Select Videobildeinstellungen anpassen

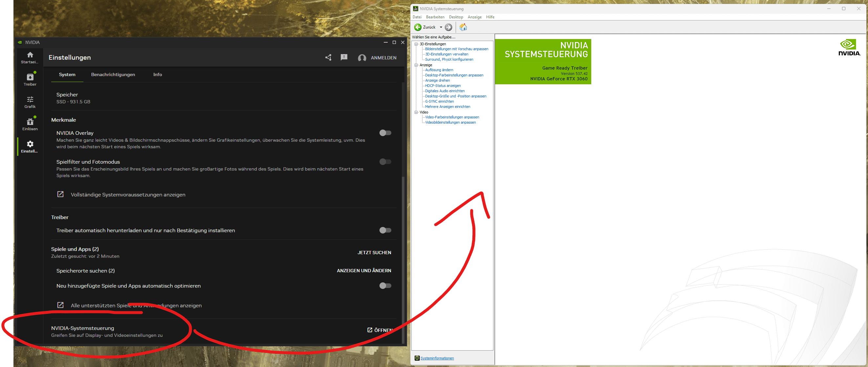point(450,123)
